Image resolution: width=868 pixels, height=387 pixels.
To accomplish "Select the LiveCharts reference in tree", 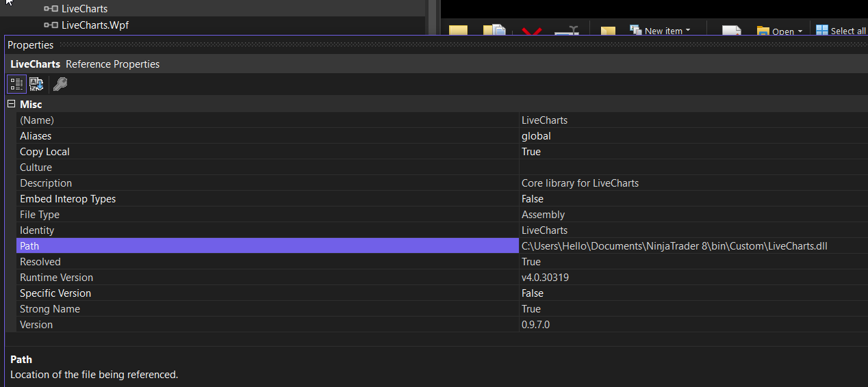I will (x=84, y=9).
